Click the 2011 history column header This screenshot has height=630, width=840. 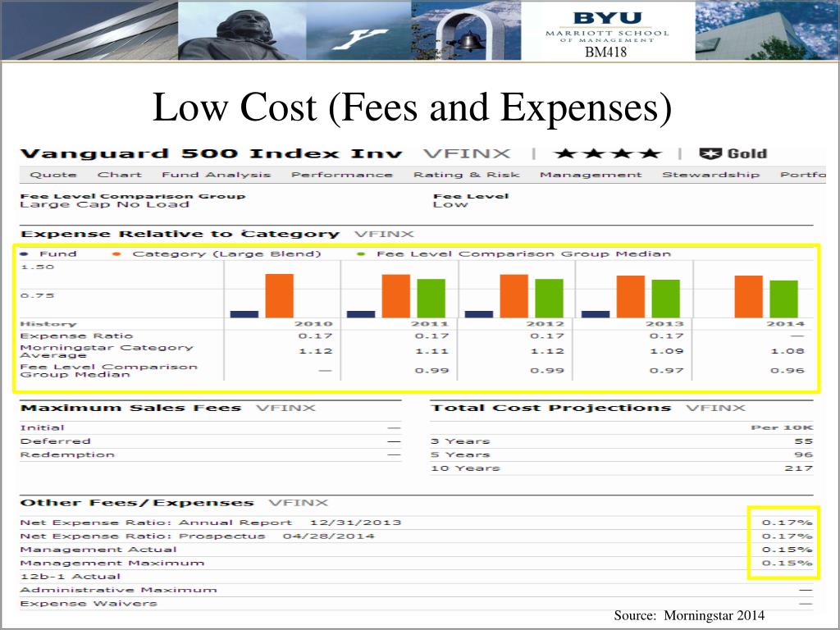pos(430,323)
